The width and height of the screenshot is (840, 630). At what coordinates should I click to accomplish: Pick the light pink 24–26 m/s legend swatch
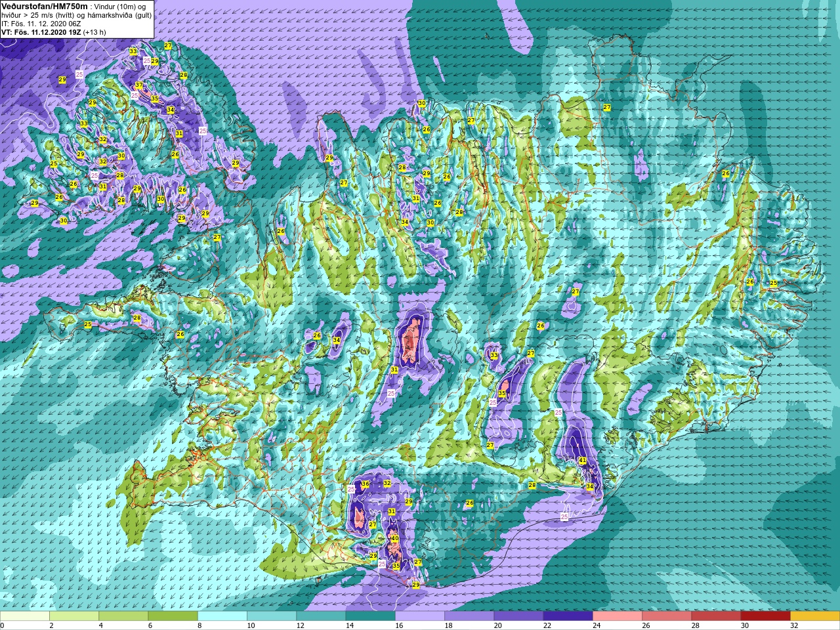(618, 616)
